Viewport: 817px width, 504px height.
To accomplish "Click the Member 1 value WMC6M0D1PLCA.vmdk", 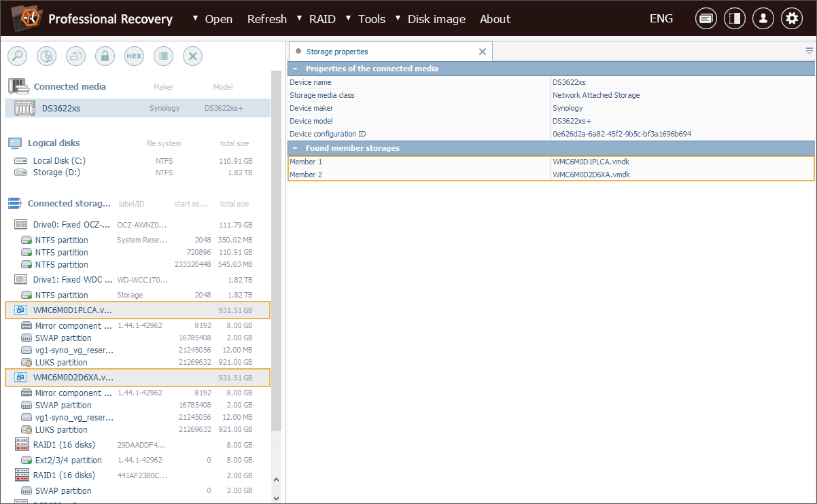I will pos(591,162).
